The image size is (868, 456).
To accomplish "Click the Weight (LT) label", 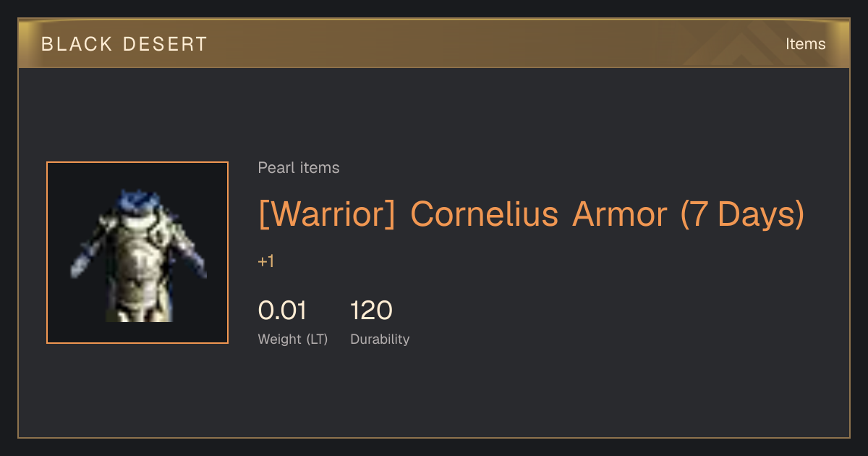I will [x=293, y=339].
